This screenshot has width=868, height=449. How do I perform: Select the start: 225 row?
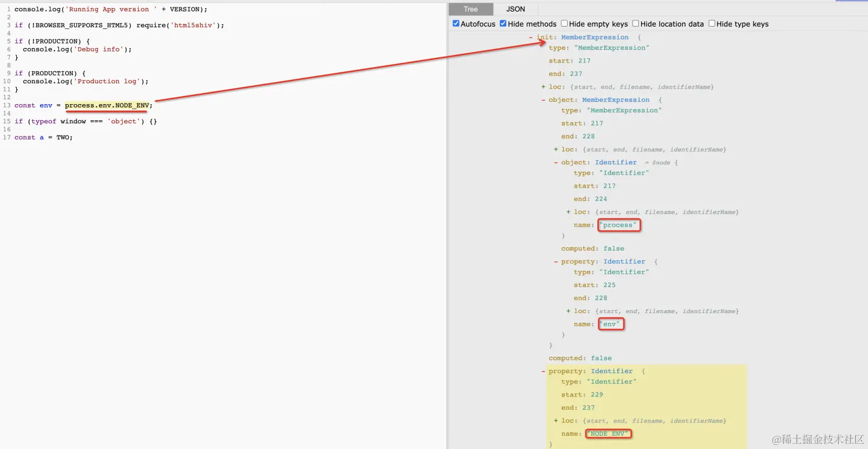click(595, 285)
